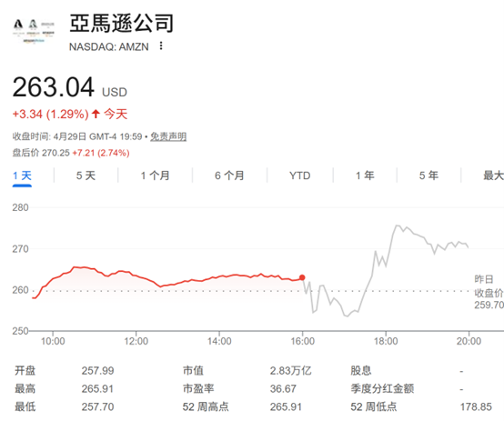Click the 18:00 marker on time axis
The width and height of the screenshot is (504, 421).
tap(386, 341)
